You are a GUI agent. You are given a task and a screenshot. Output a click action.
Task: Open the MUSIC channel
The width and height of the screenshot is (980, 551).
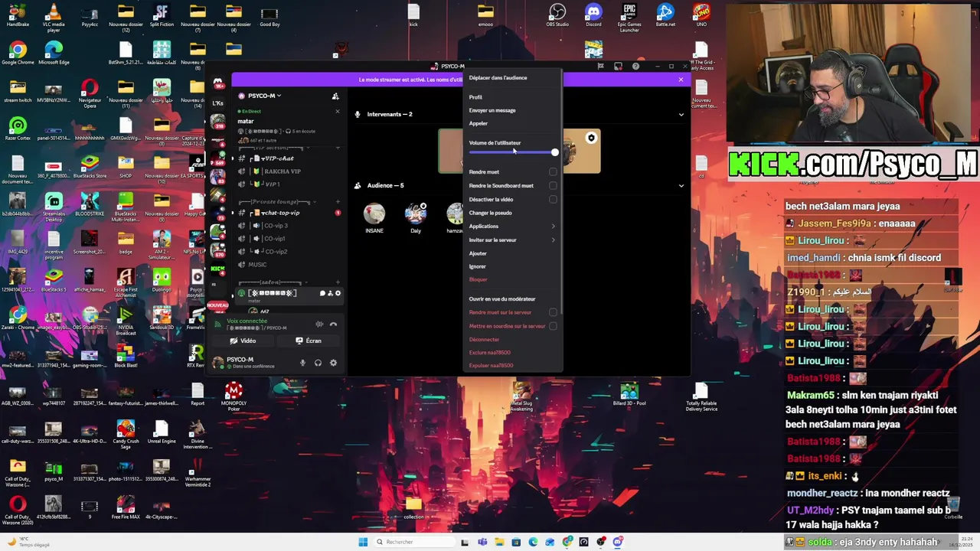[x=257, y=265]
